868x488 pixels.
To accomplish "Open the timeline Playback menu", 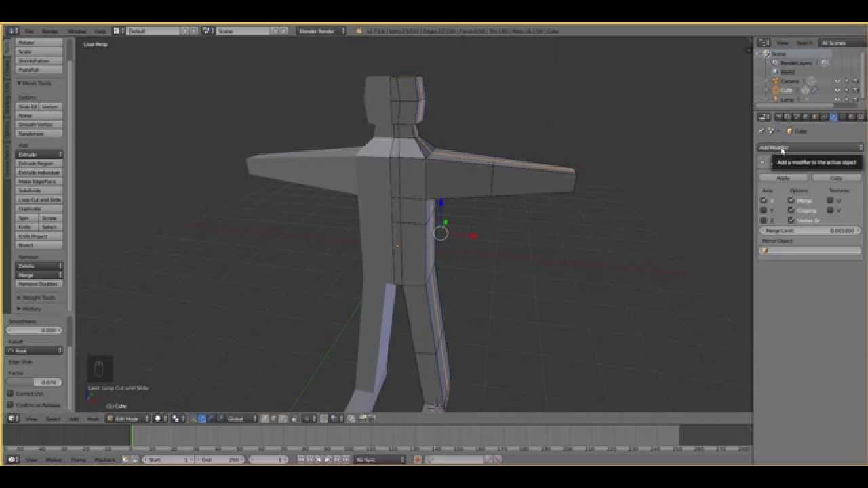I will [104, 460].
